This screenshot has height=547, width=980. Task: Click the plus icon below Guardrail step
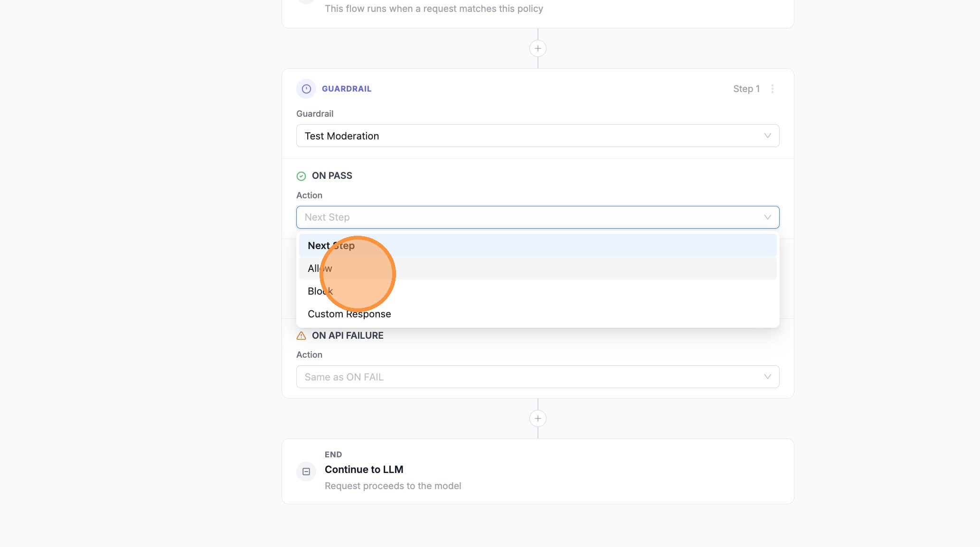pos(537,418)
